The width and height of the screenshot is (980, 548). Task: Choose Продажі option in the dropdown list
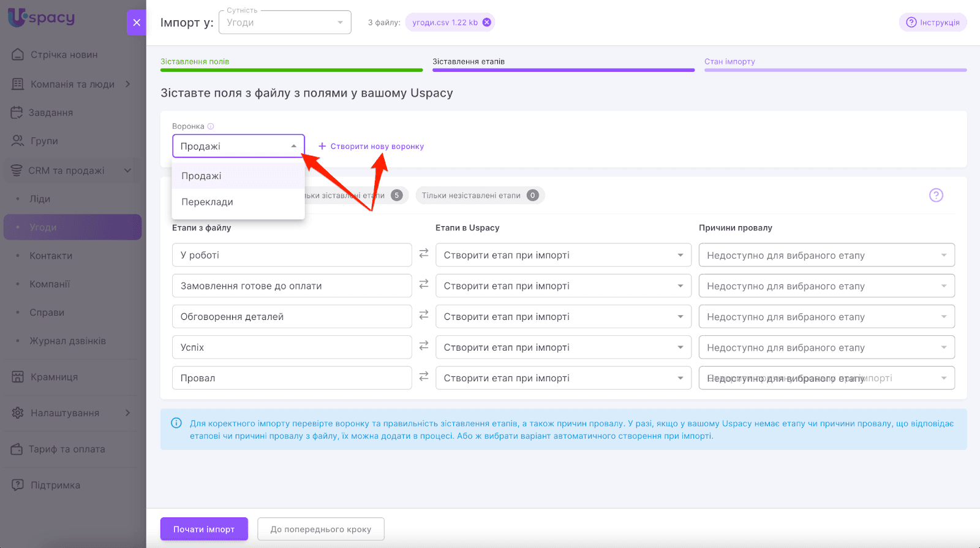pyautogui.click(x=202, y=176)
